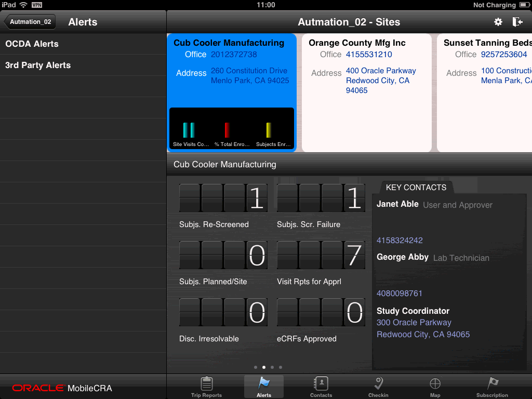
Task: Select contact Janet Able
Action: (397, 204)
